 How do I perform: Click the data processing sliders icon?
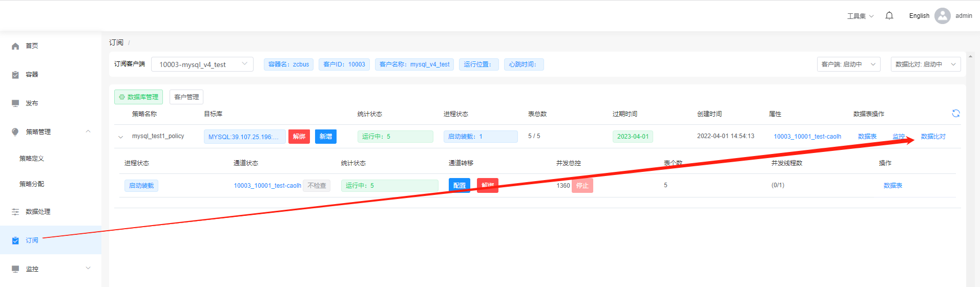pyautogui.click(x=15, y=212)
